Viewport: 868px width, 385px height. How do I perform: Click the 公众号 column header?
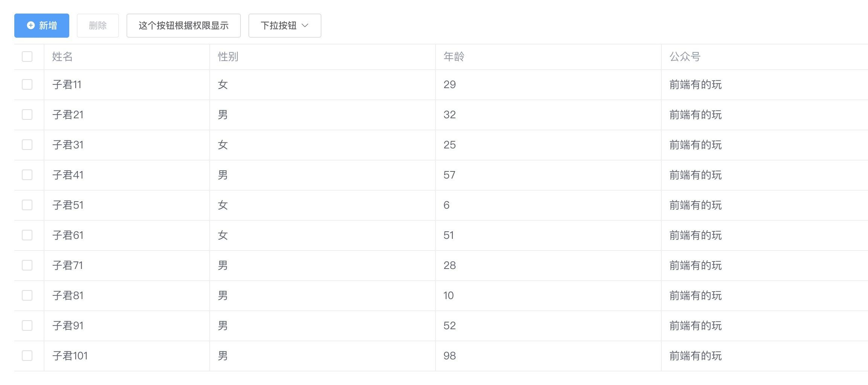685,57
